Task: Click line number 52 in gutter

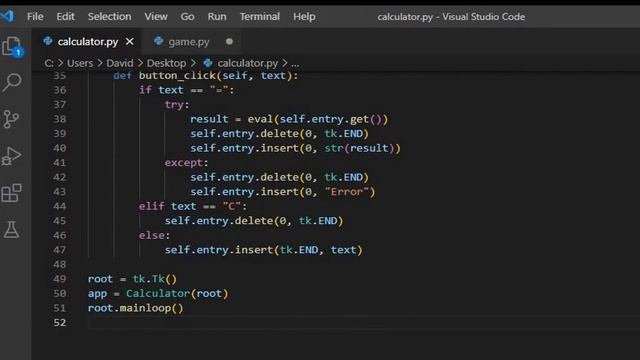Action: point(60,322)
